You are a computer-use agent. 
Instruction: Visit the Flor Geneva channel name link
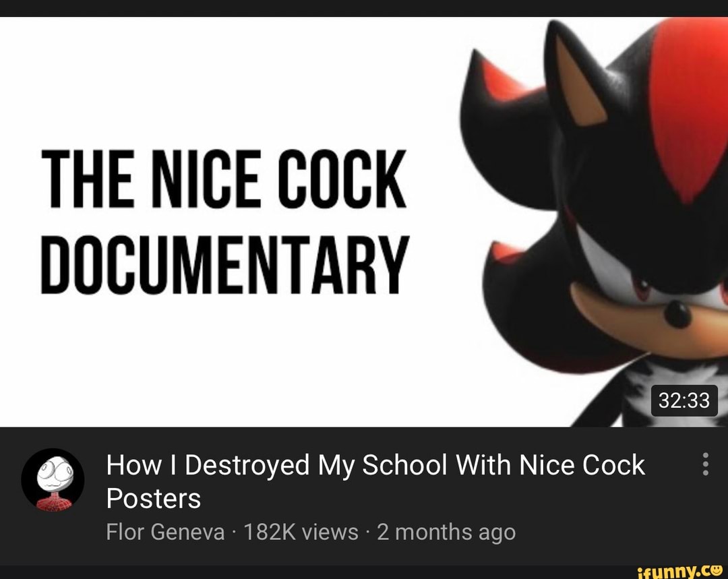click(165, 532)
